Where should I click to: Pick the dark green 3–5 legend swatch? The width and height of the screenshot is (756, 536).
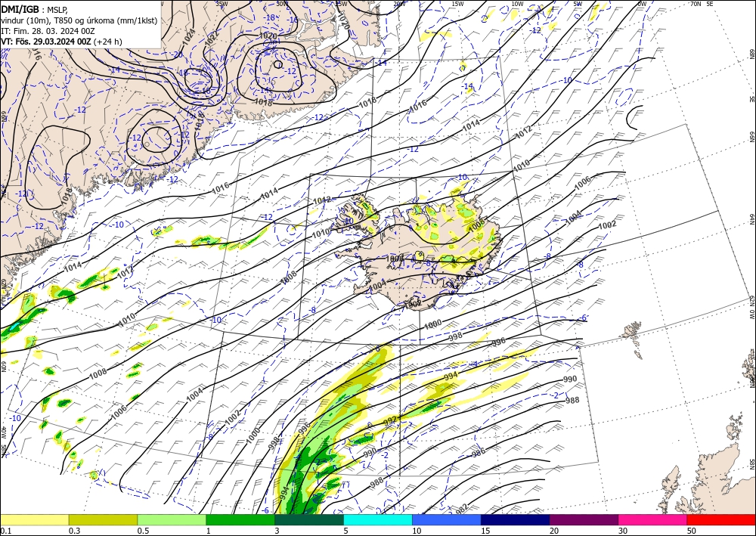point(309,519)
